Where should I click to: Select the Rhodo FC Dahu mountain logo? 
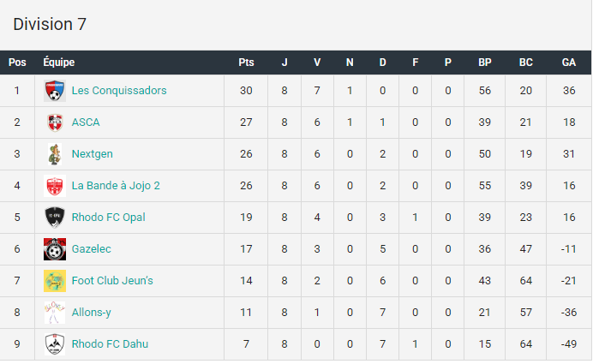55,344
